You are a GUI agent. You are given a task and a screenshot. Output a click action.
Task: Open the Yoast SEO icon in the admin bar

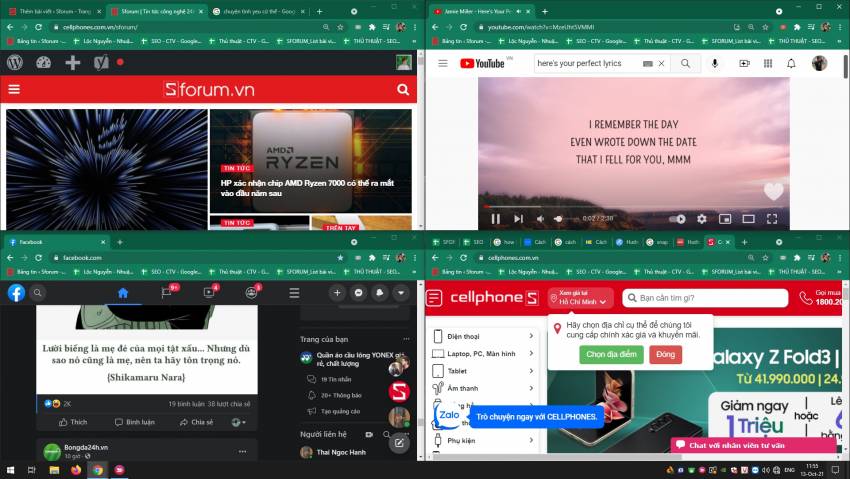click(101, 63)
